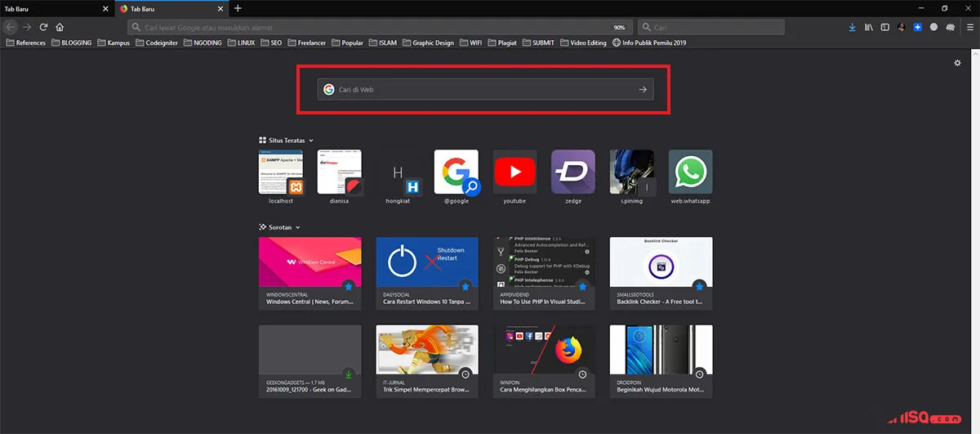Open the Home page icon
Screen dimensions: 980x434
60,27
